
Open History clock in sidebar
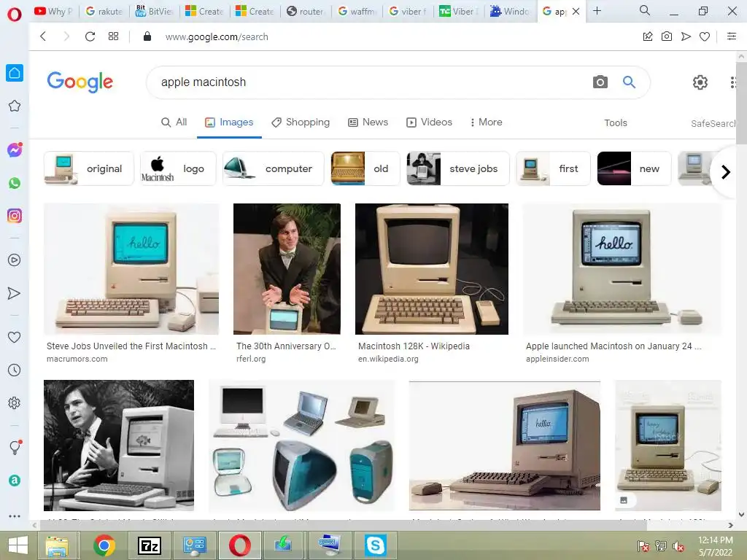coord(15,370)
